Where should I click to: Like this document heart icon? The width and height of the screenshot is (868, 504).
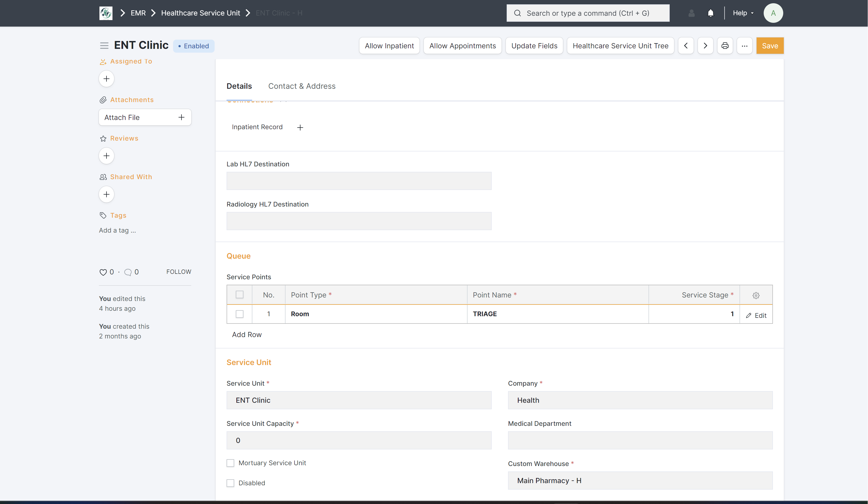(x=103, y=272)
